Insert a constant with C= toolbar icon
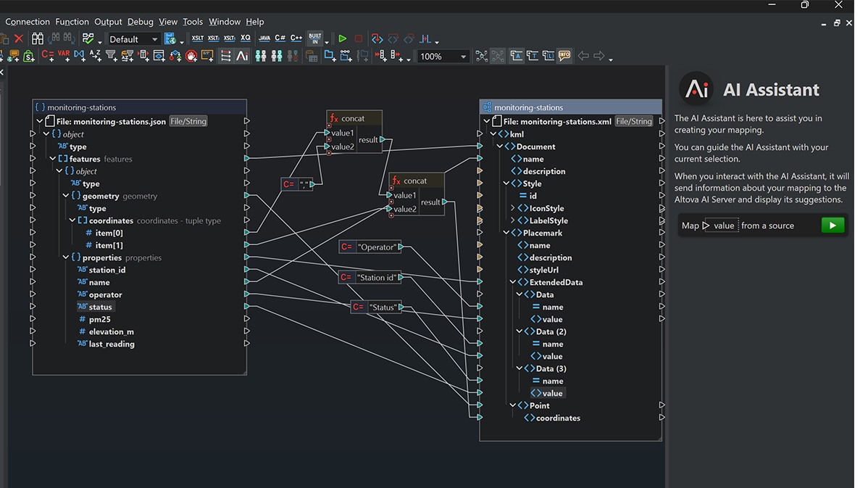The height and width of the screenshot is (488, 868). coord(48,55)
